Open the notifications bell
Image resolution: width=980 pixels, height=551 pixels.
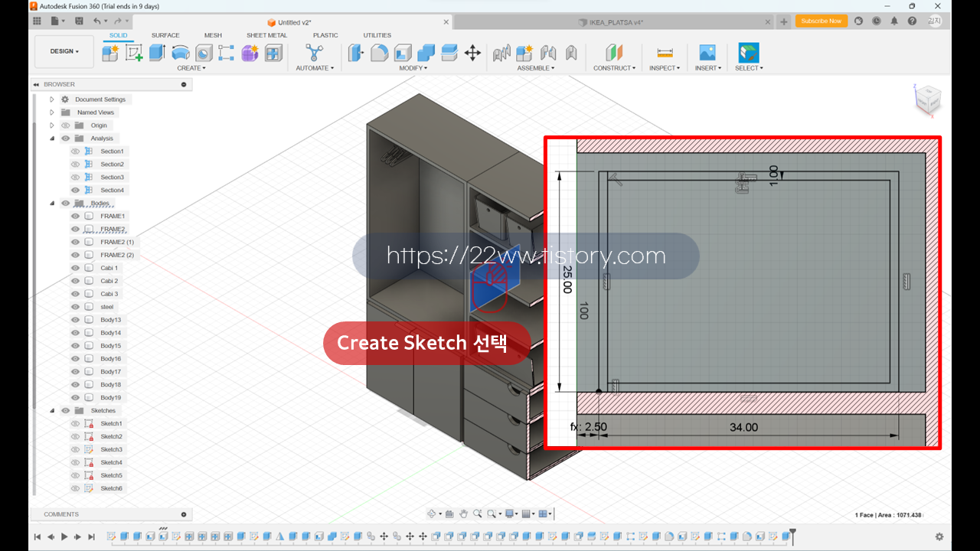coord(894,21)
